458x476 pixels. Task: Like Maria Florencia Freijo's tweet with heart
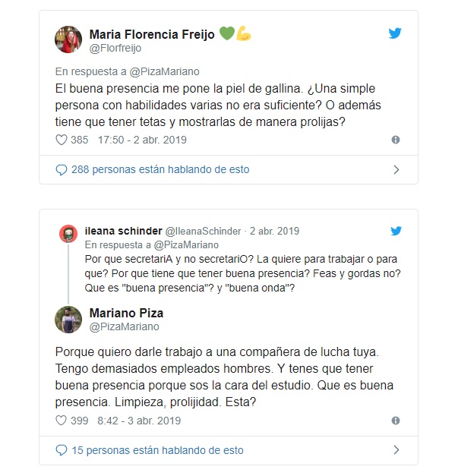[62, 140]
